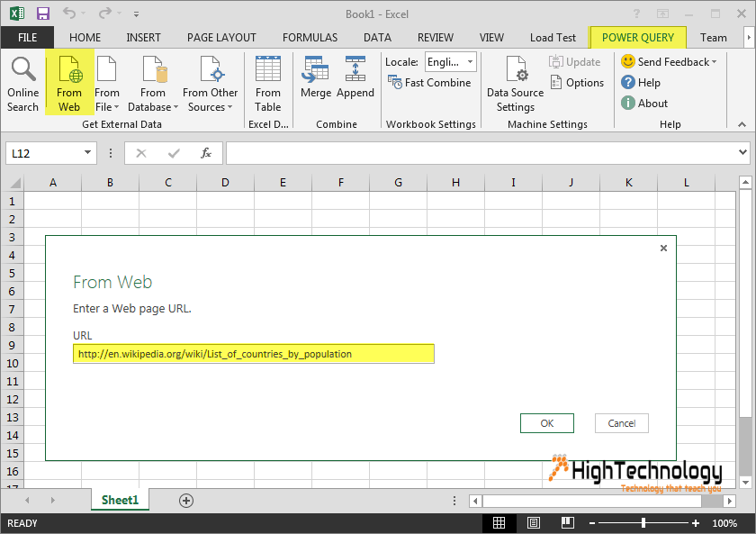This screenshot has height=534, width=756.
Task: Toggle Normal view in the status bar
Action: (x=499, y=522)
